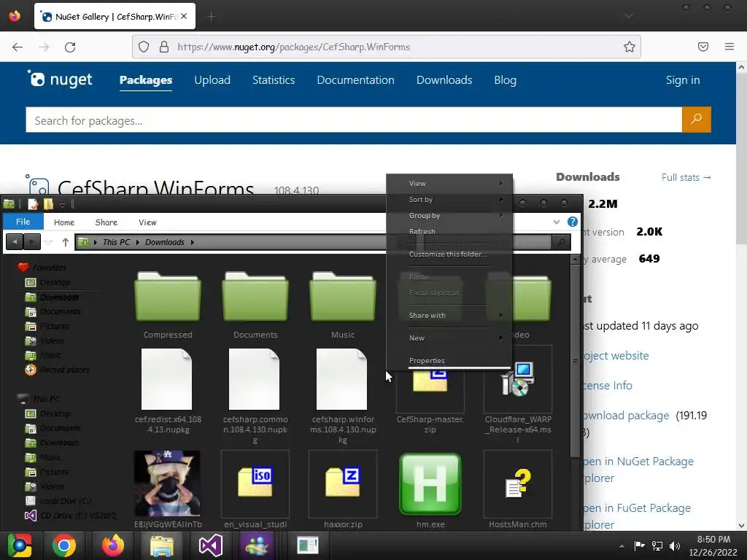Open the View submenu in context menu

pos(449,183)
